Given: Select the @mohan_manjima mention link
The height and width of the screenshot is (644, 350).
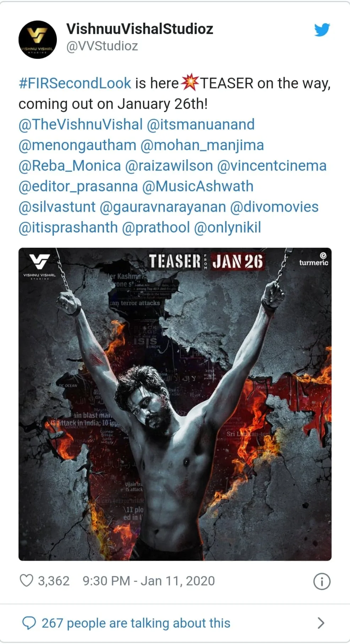Looking at the screenshot, I should (202, 145).
